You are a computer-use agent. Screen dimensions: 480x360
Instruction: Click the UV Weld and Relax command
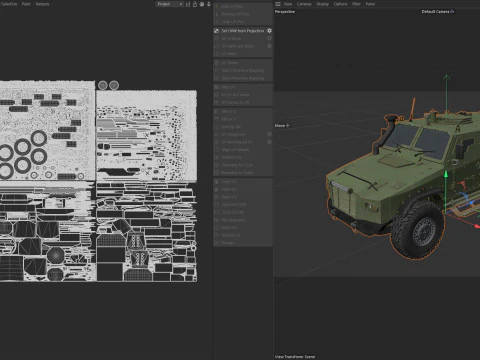click(x=238, y=46)
